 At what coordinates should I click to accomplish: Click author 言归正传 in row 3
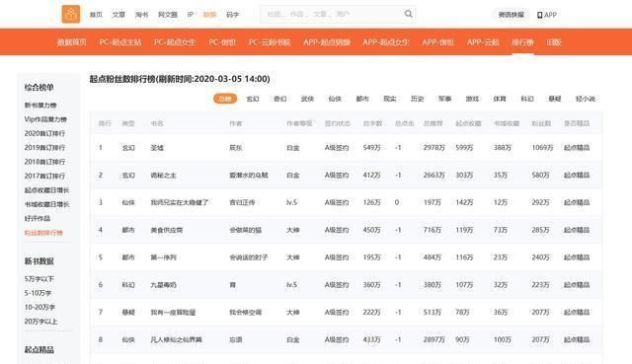point(242,202)
